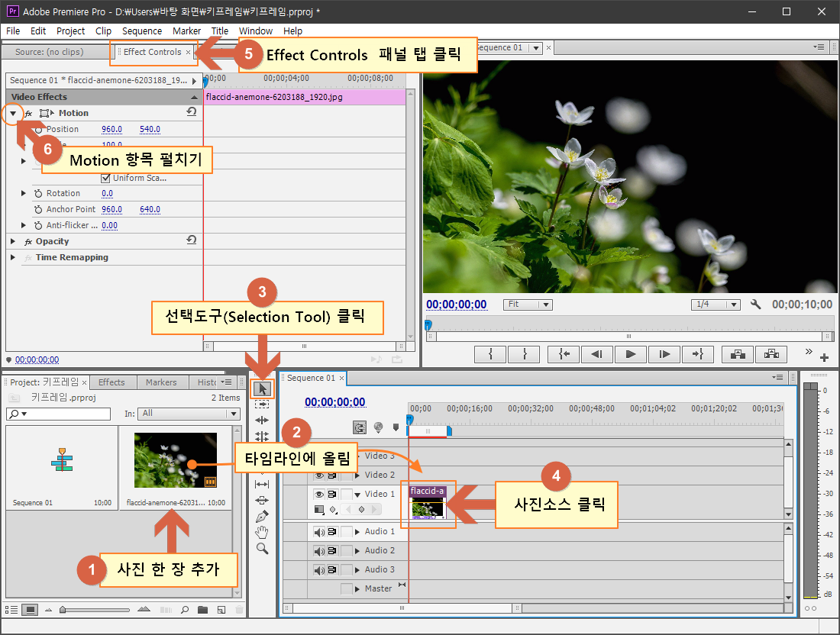Toggle the Position animation stopwatch

point(39,130)
